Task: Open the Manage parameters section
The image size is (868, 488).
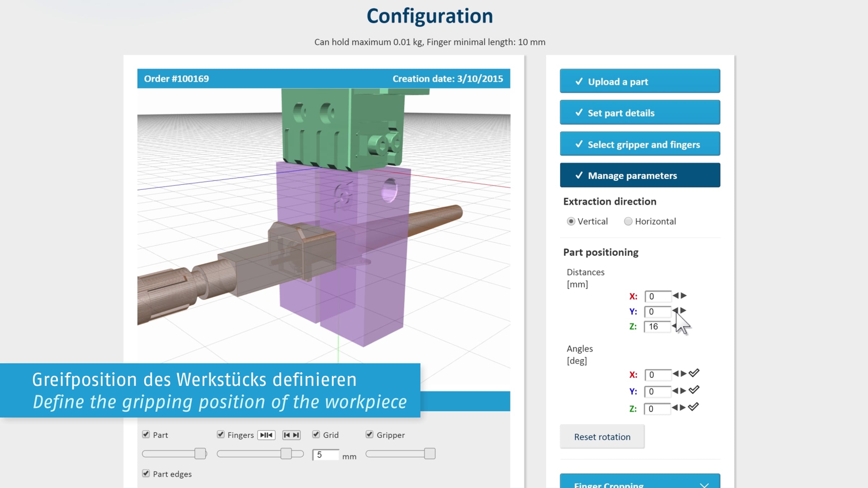Action: point(640,175)
